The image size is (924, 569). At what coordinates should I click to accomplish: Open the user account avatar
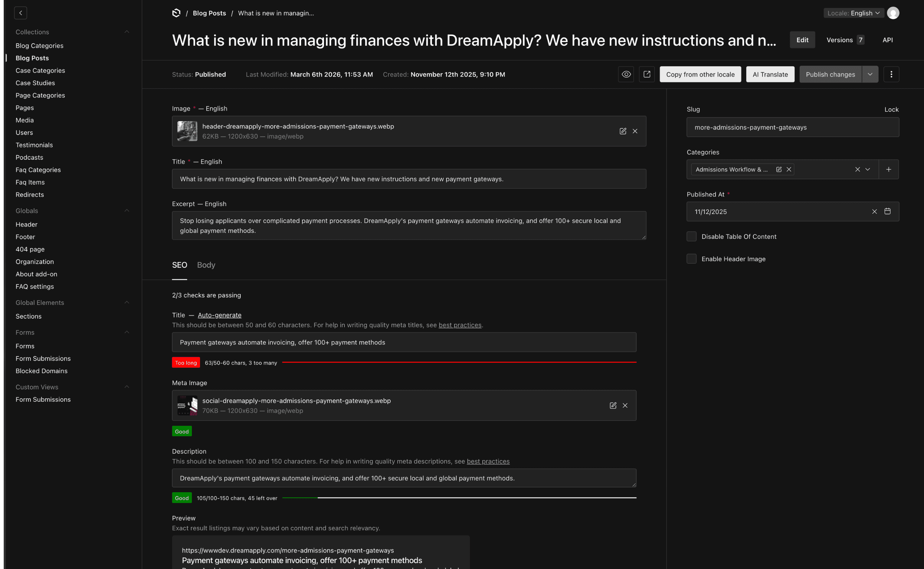click(x=893, y=13)
